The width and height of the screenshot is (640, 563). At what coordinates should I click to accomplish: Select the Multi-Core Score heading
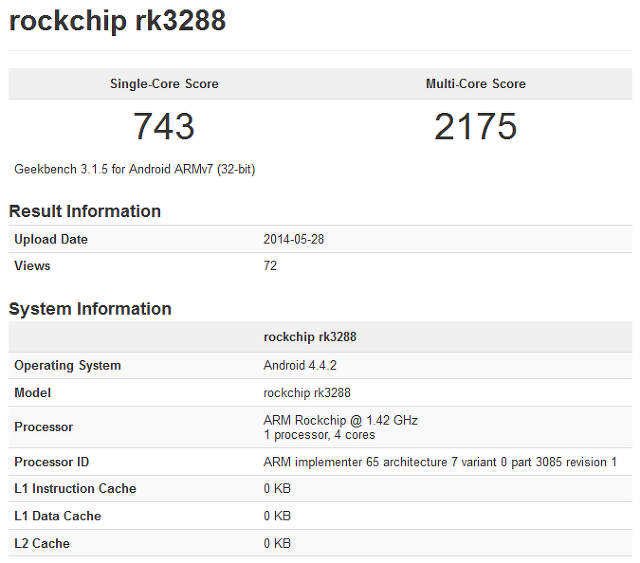pos(476,84)
